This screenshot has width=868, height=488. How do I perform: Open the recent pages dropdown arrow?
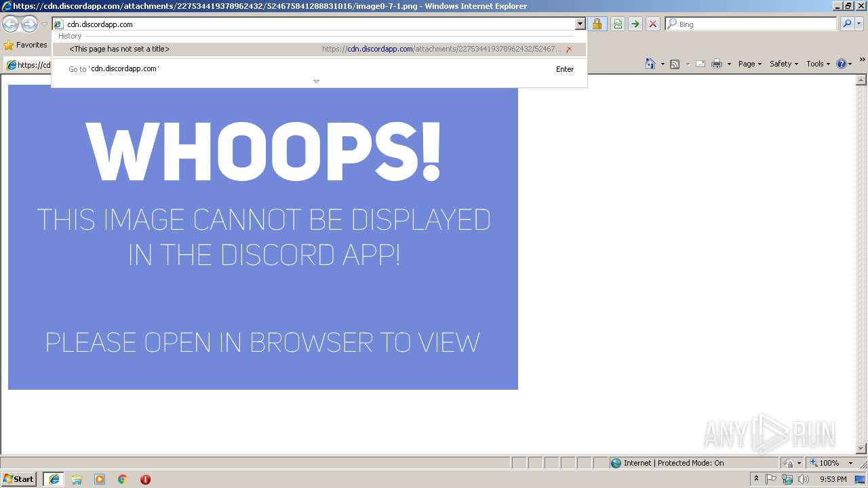click(44, 24)
